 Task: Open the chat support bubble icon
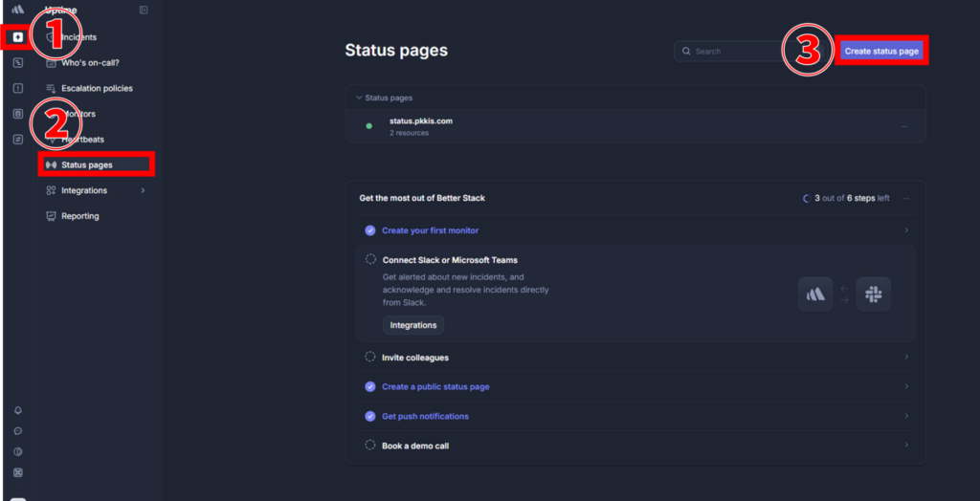tap(17, 431)
